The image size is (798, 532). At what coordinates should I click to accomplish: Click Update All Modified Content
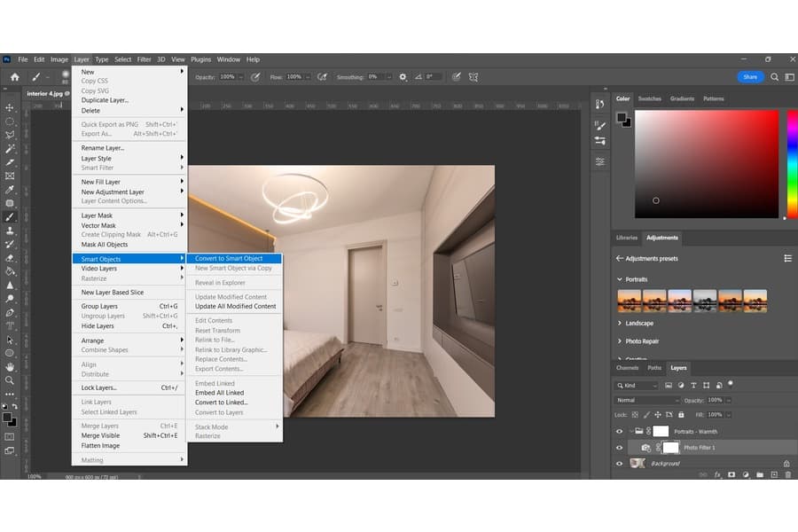235,307
